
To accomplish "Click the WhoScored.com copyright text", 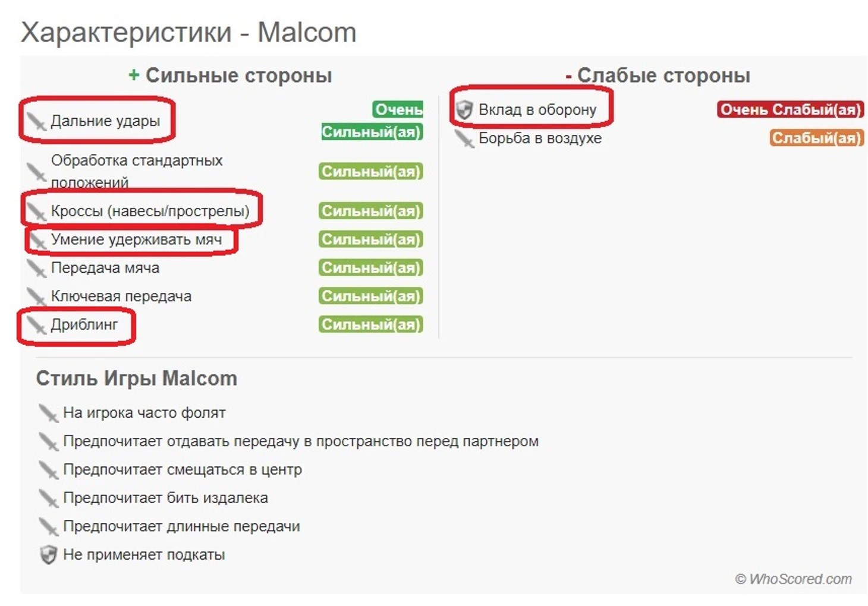I will 793,579.
